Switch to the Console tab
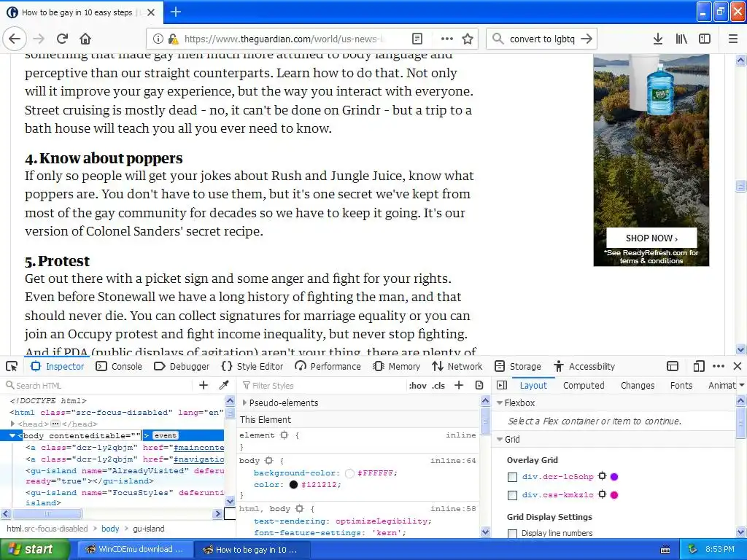The height and width of the screenshot is (560, 747). [119, 366]
